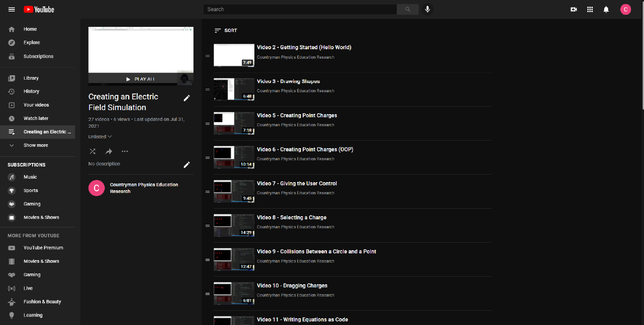Open the hamburger guide menu
This screenshot has width=644, height=325.
(x=12, y=9)
